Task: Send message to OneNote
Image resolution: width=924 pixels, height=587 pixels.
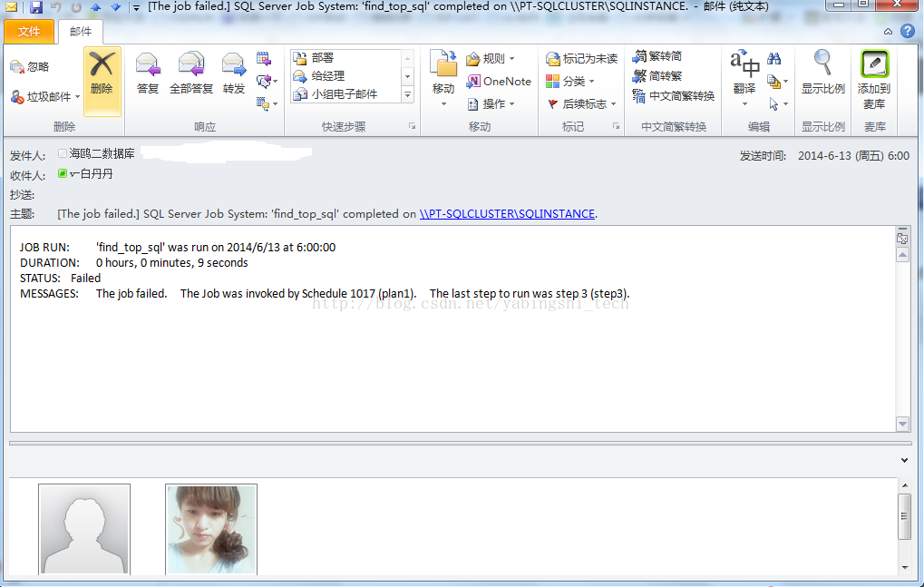Action: (x=499, y=82)
